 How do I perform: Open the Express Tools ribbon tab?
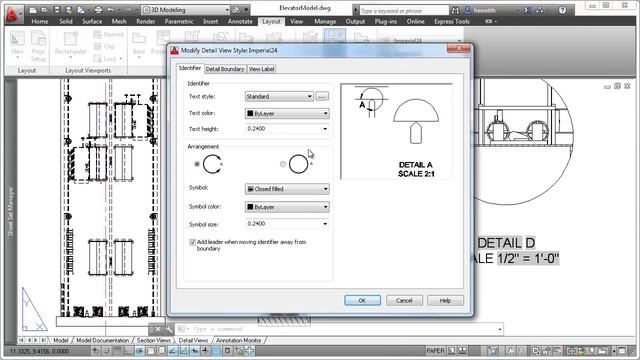[452, 21]
